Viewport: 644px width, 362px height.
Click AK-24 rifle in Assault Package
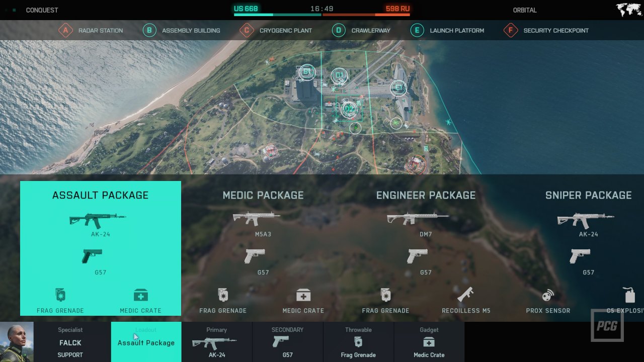(x=98, y=220)
